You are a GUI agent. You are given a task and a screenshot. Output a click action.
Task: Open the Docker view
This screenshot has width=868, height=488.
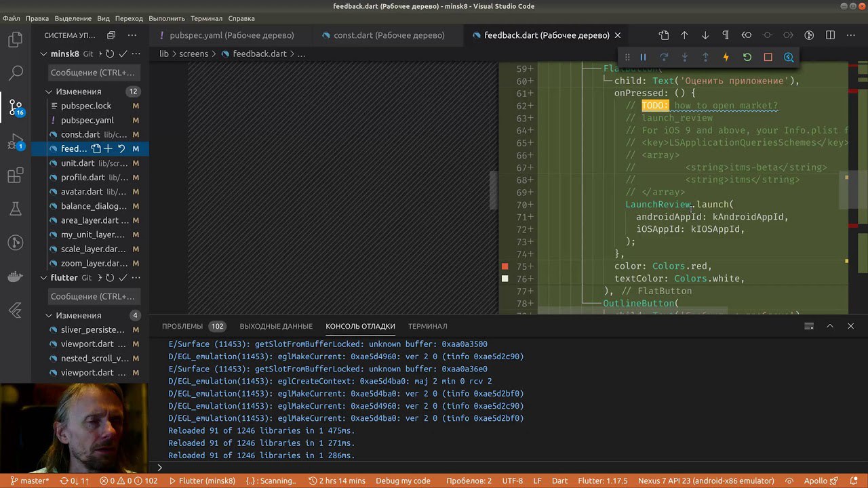[x=16, y=277]
